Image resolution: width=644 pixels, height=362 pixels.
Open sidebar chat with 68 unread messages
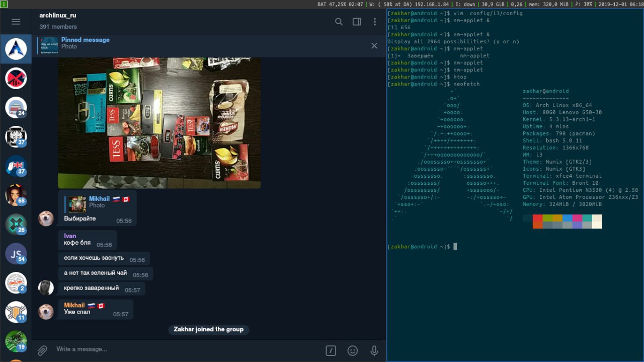16,195
